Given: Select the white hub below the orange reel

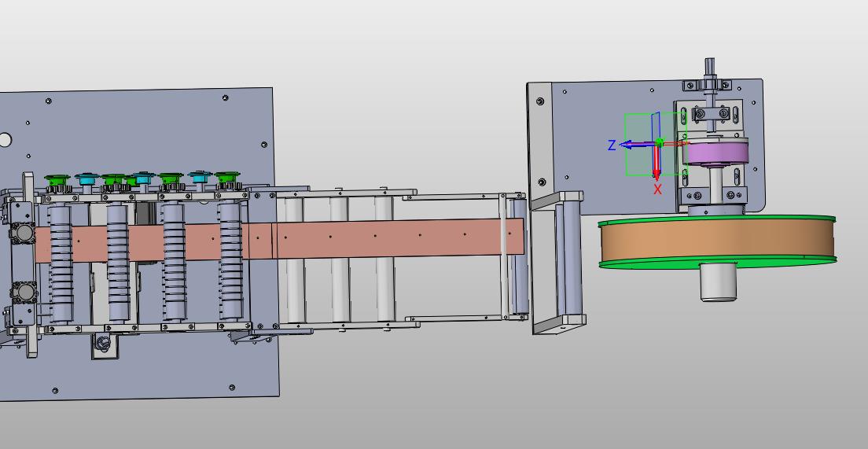Looking at the screenshot, I should (x=719, y=282).
